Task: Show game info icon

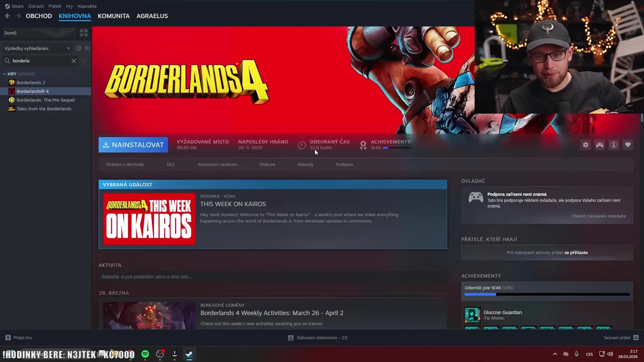Action: click(613, 145)
